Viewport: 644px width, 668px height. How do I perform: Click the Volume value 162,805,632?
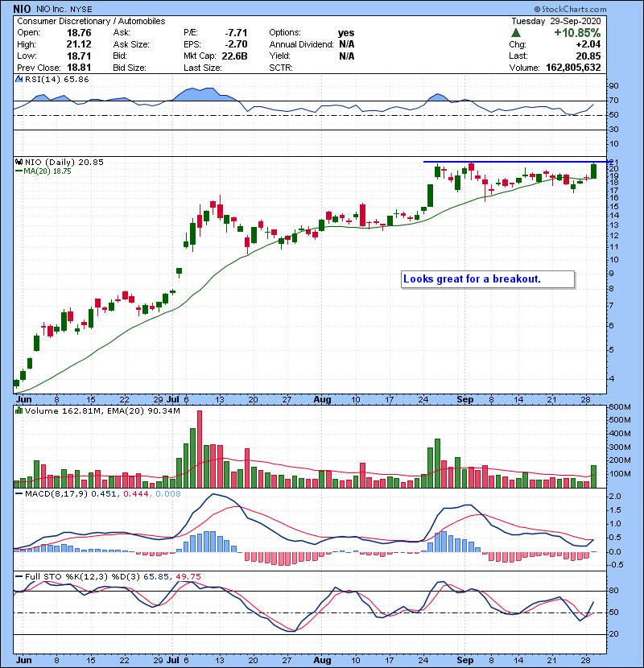tap(573, 68)
